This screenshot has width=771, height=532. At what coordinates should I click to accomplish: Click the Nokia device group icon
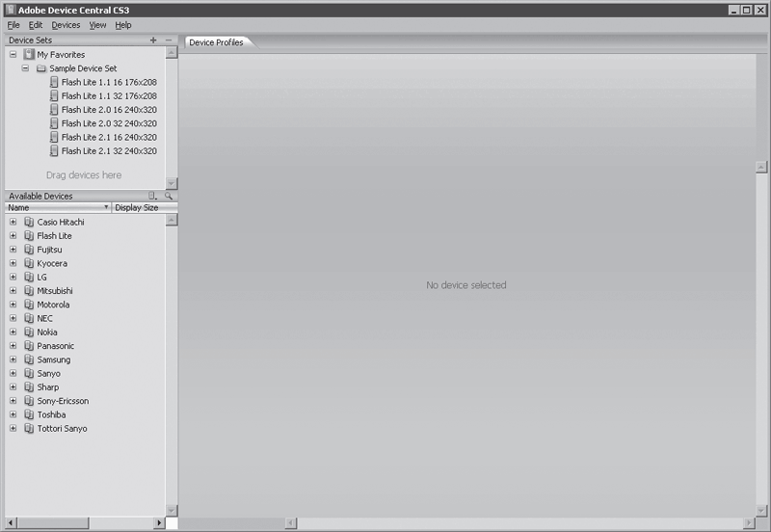point(29,332)
